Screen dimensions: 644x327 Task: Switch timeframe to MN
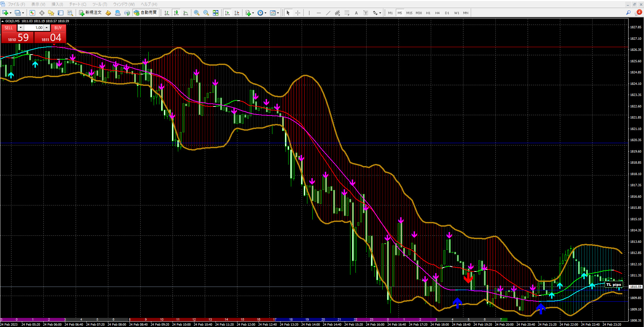coord(466,13)
